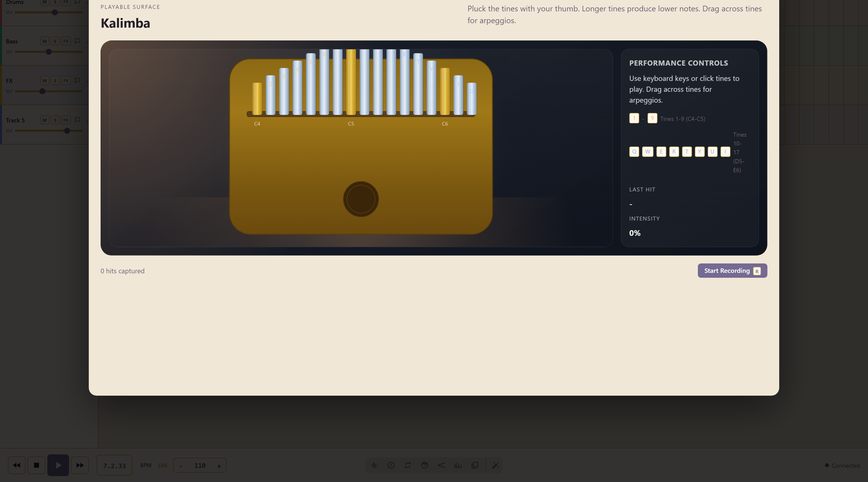The image size is (868, 482).
Task: Click the Q key hint in Performance Controls
Action: click(x=634, y=151)
